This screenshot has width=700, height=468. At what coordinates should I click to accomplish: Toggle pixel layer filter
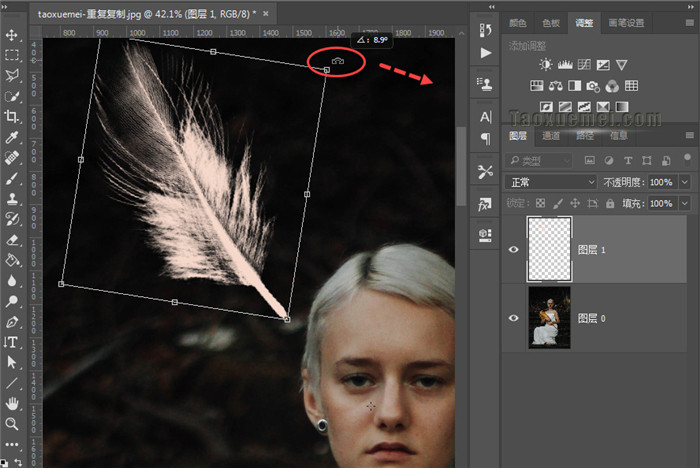point(590,160)
